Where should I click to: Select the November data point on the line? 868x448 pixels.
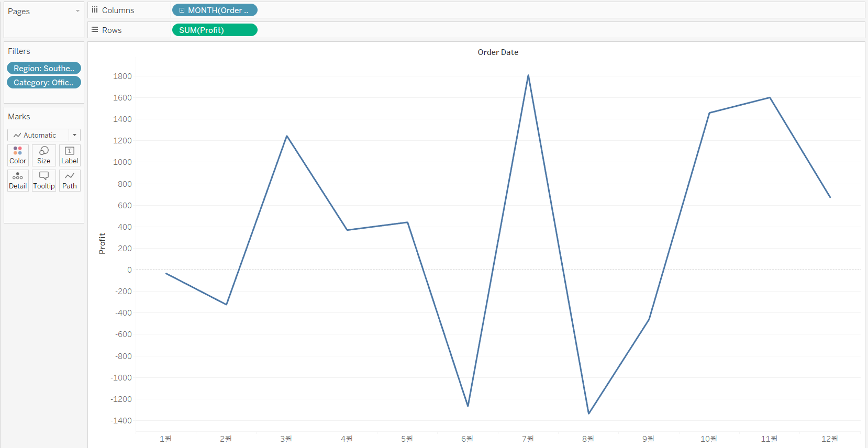click(770, 98)
